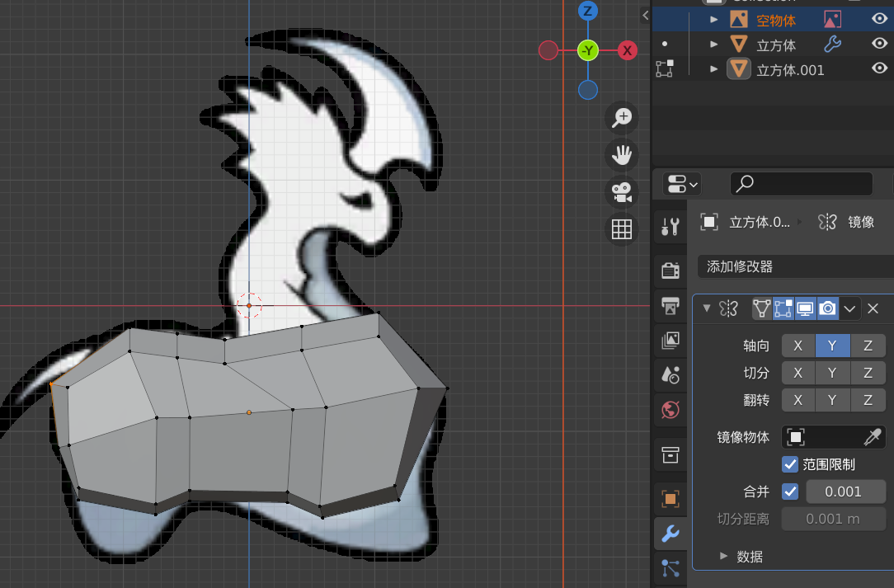Click the image data icon on 空物体 row
The image size is (894, 588).
pos(832,20)
